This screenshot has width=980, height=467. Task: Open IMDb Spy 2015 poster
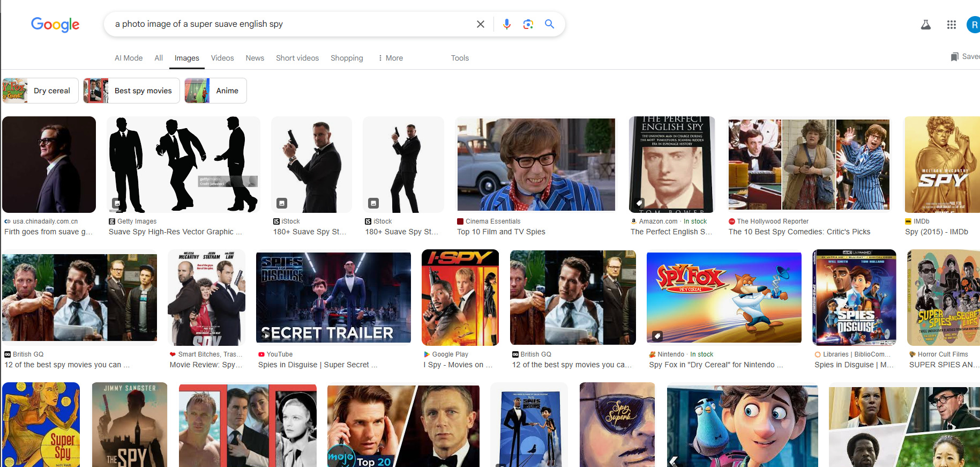tap(941, 165)
